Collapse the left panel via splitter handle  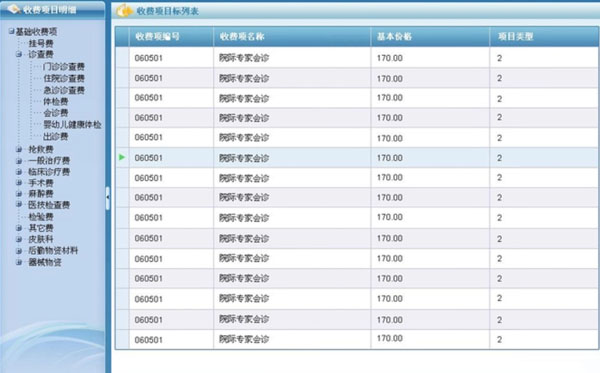point(108,197)
